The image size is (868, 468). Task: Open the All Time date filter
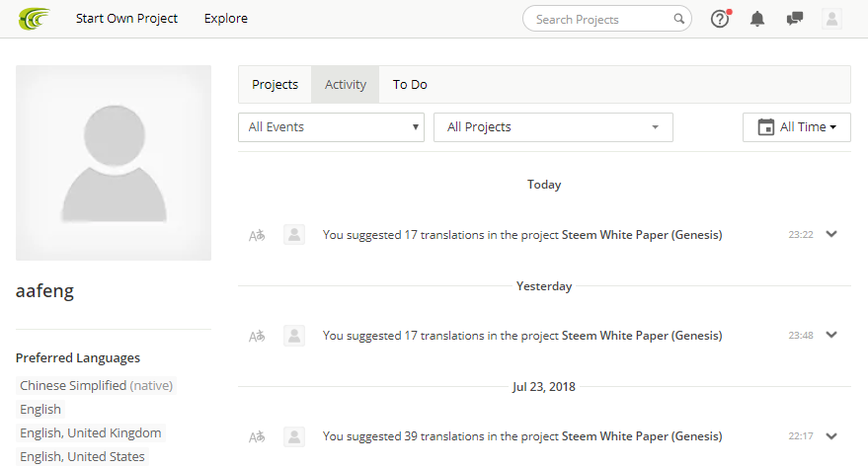(x=797, y=127)
